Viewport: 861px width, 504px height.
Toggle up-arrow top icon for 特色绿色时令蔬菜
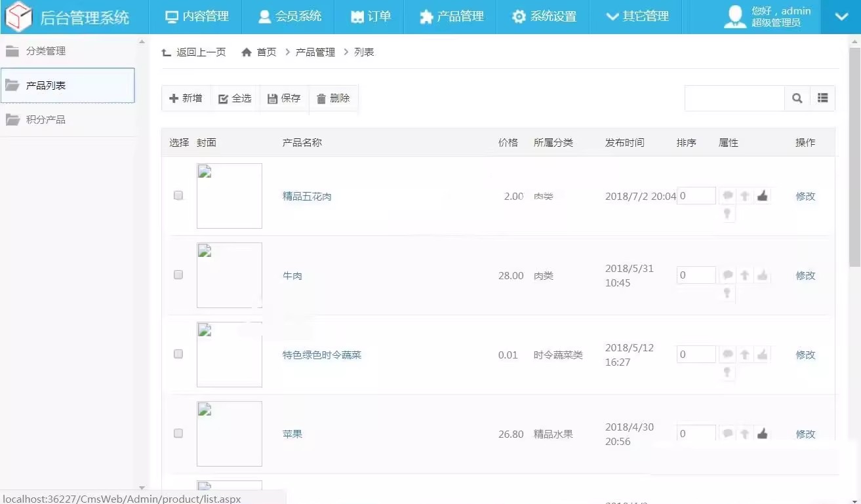745,355
